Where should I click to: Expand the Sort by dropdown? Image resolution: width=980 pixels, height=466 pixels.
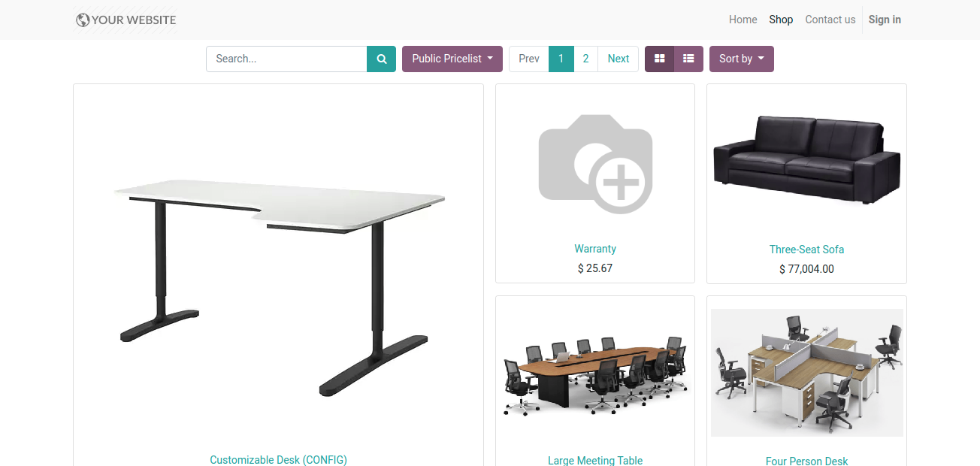(741, 59)
